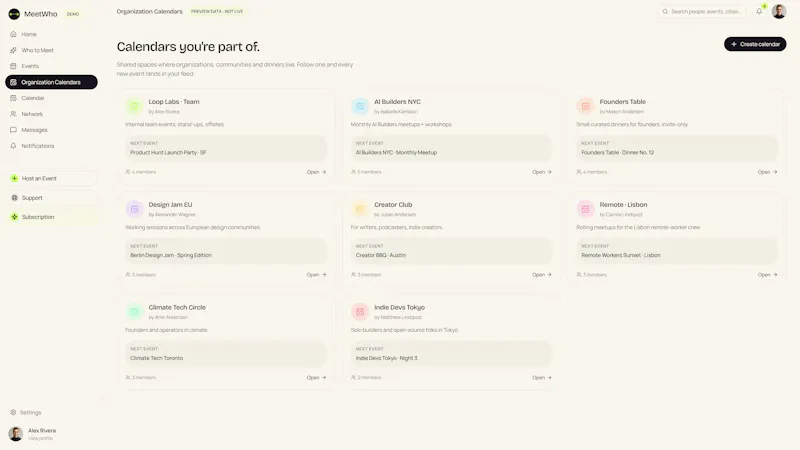Click the Preview Data Not Live badge
This screenshot has width=800, height=450.
tap(217, 11)
